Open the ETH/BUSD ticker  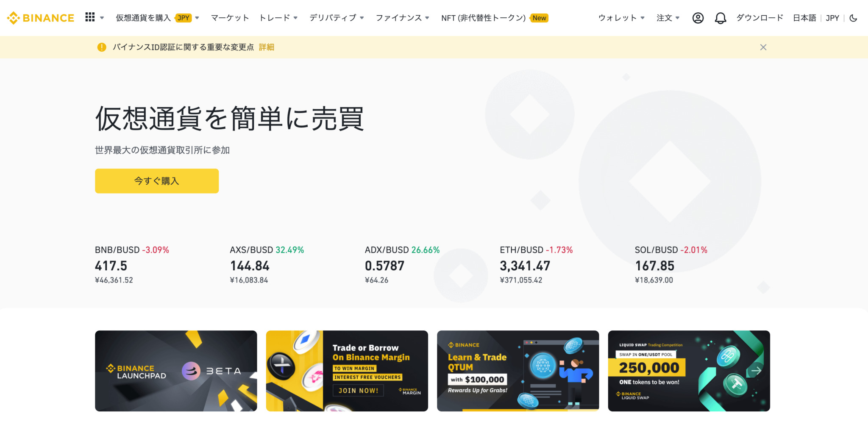(536, 265)
